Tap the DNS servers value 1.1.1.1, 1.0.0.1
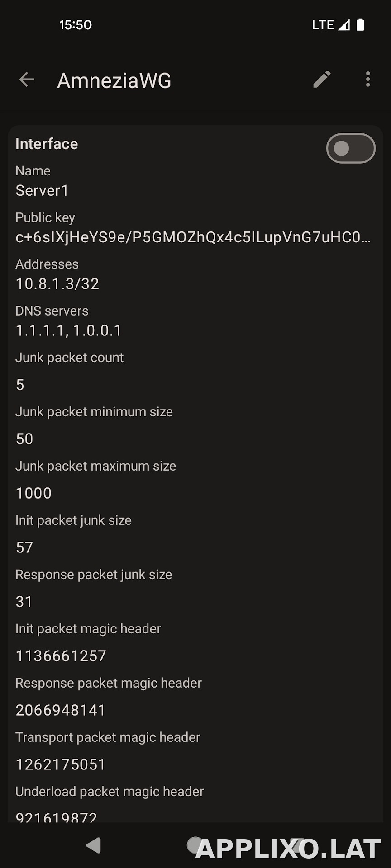 click(x=69, y=330)
